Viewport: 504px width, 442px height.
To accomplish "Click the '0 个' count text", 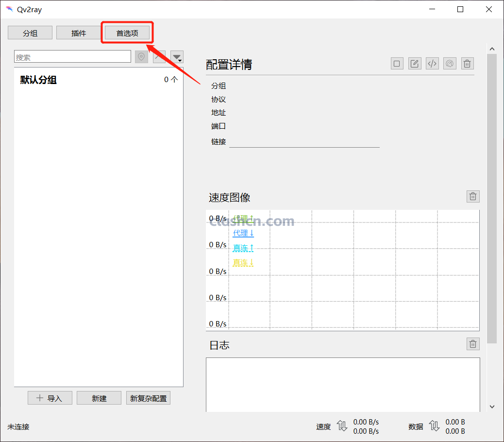I will click(x=171, y=79).
